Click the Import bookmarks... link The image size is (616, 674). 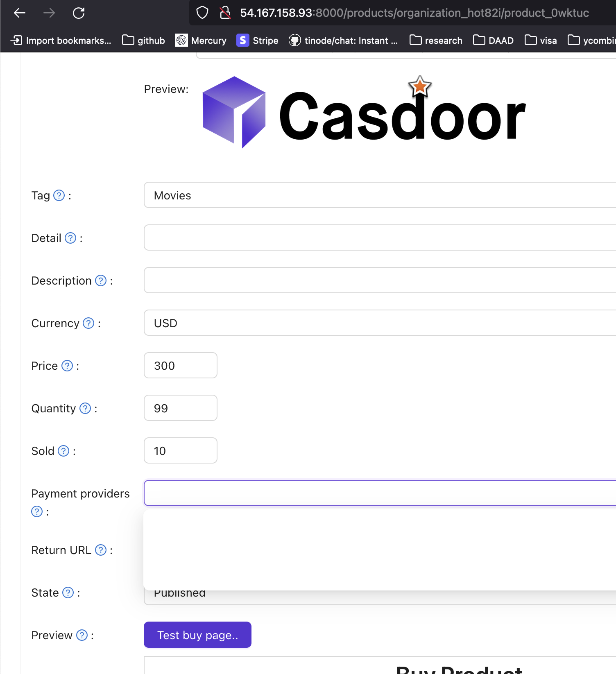(x=61, y=41)
